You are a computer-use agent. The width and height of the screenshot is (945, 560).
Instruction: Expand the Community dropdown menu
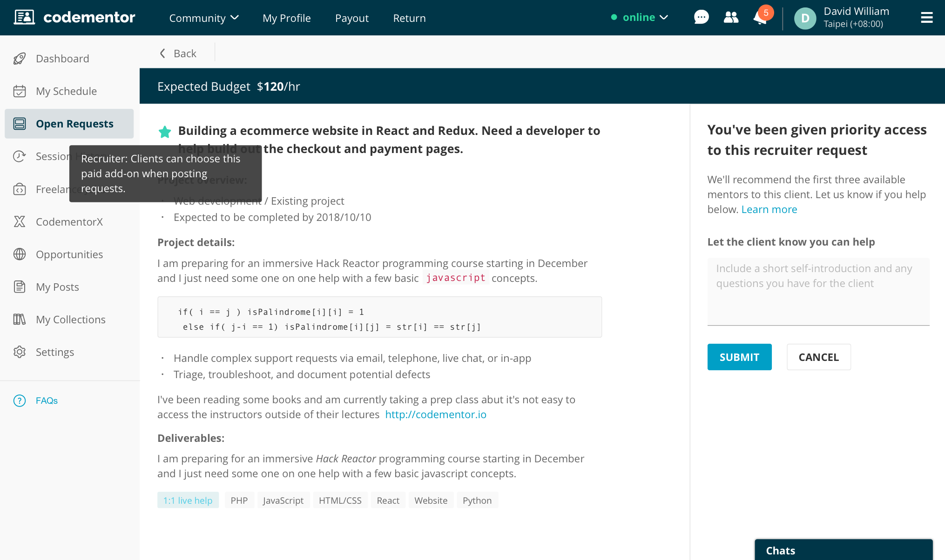(x=204, y=18)
